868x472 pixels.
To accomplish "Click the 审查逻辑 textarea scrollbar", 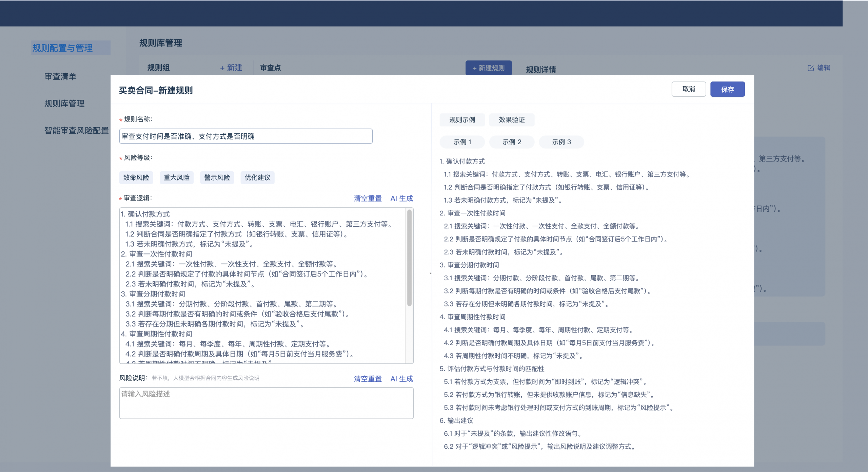I will click(409, 258).
